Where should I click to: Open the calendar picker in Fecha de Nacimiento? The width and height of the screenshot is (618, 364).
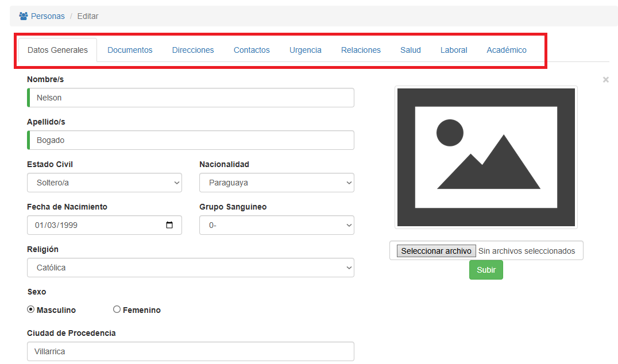pos(169,225)
